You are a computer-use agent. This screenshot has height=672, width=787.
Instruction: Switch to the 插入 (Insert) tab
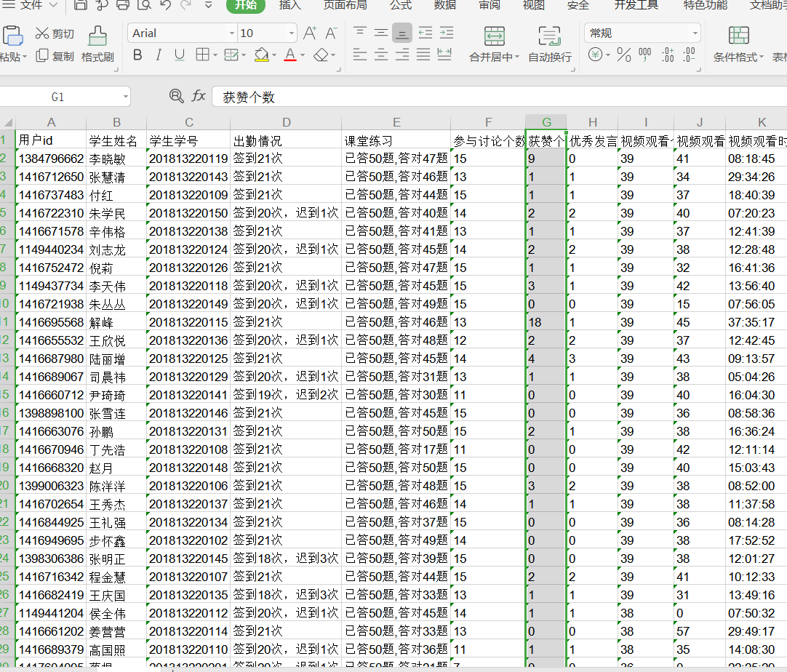pyautogui.click(x=289, y=6)
